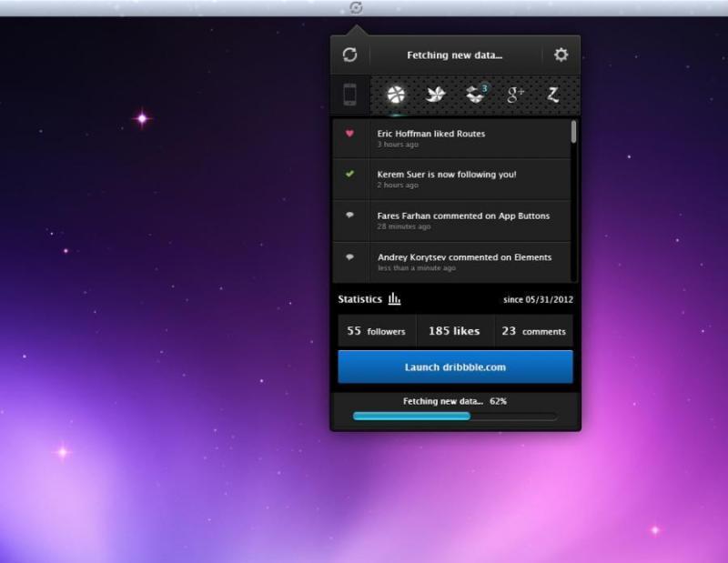Toggle the comment bubble on Fares Farhan's notification
Screen dimensions: 728x563
[x=351, y=216]
